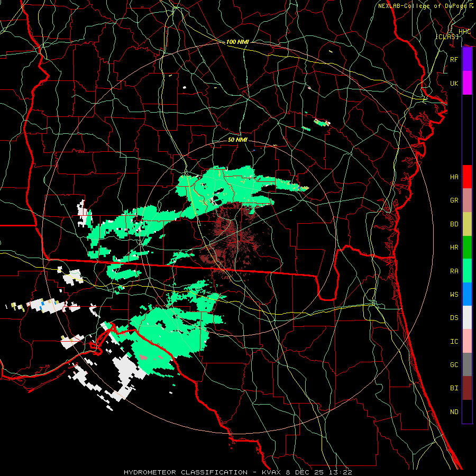
Task: Click the HA red legend swatch
Action: point(467,177)
